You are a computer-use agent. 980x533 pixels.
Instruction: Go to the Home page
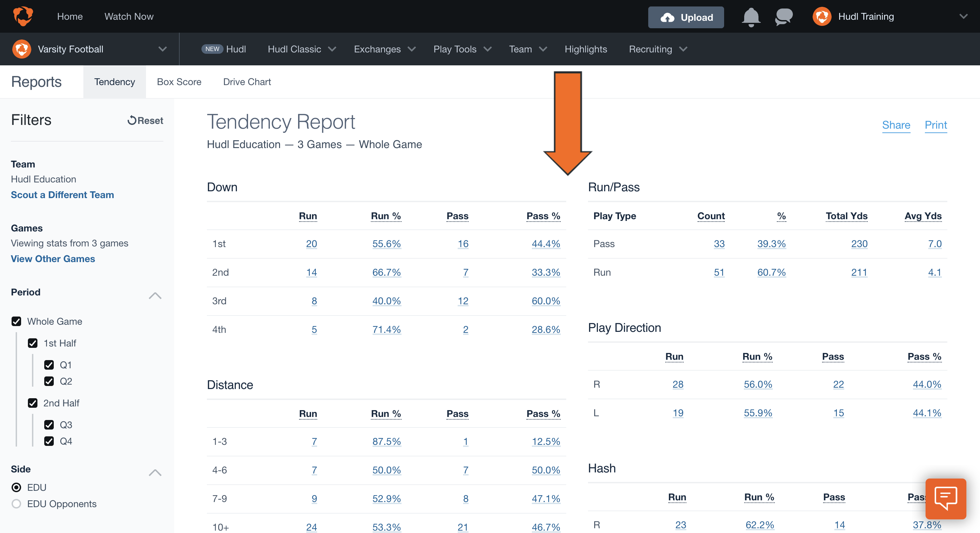tap(70, 16)
